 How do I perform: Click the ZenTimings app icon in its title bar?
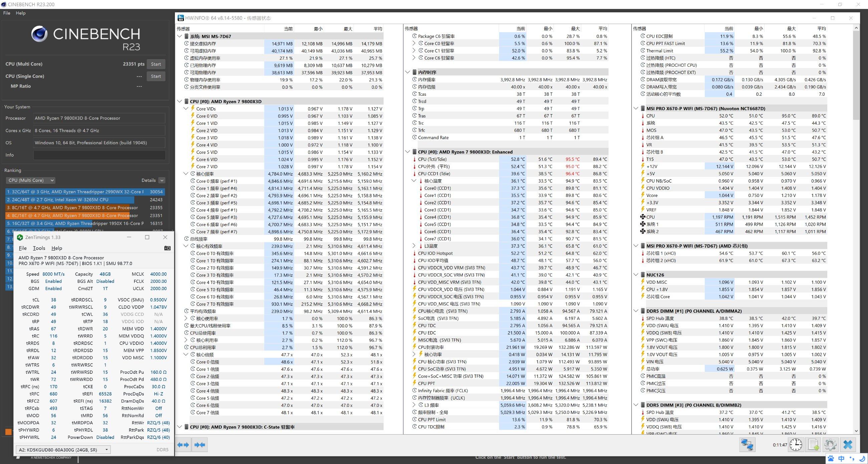(20, 237)
